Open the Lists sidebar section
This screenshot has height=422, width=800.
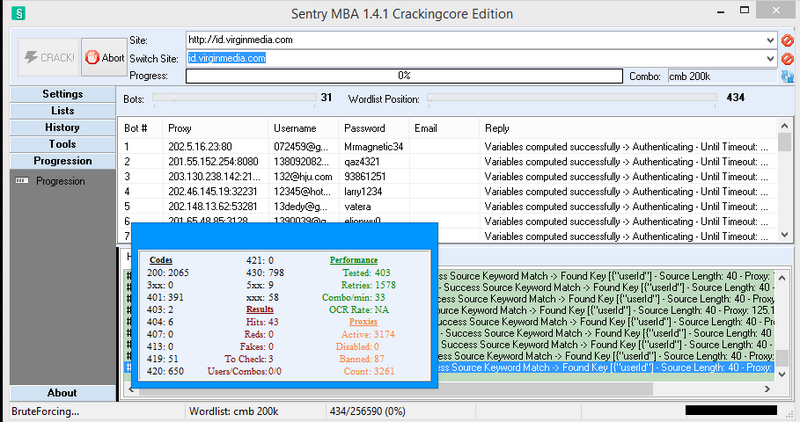[63, 111]
